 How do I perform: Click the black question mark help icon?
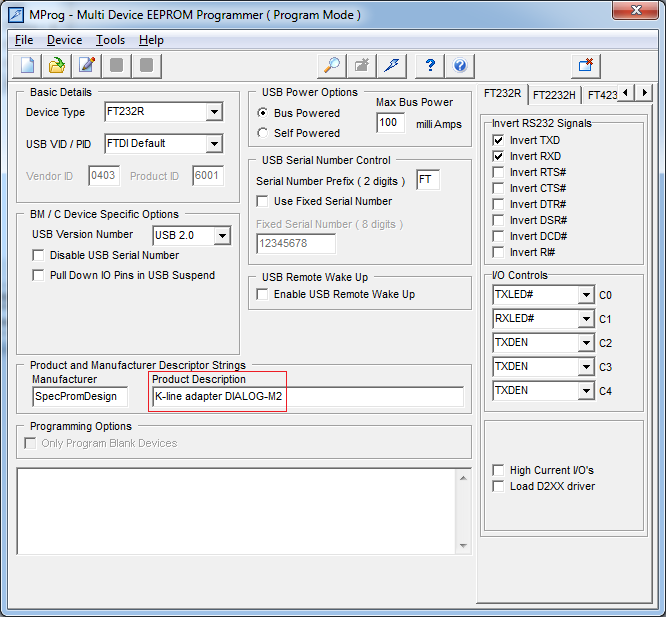(430, 65)
